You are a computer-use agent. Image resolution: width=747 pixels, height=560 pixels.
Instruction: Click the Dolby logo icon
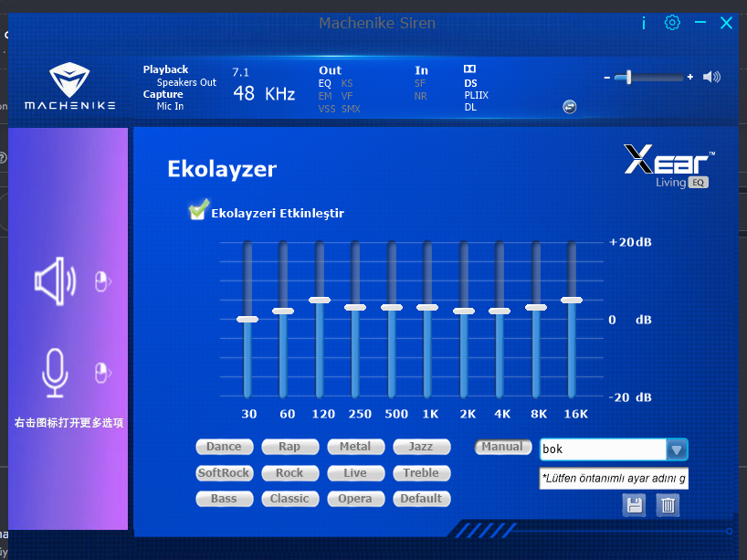point(469,69)
